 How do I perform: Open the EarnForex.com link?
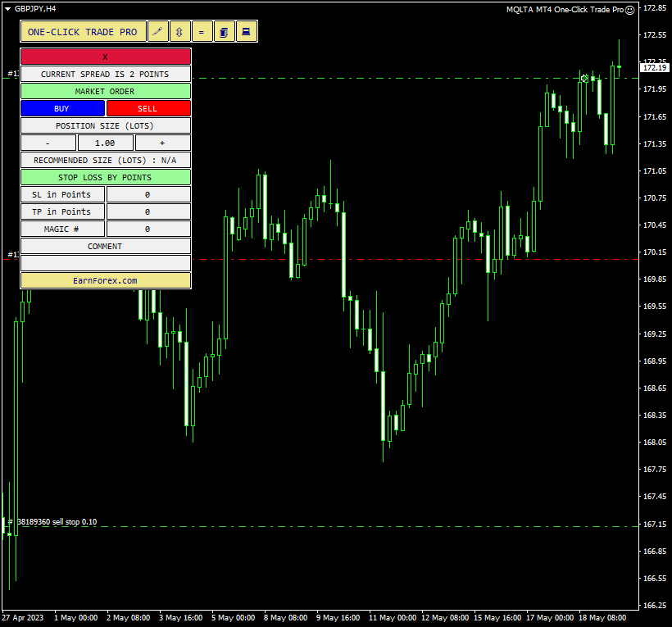[105, 280]
